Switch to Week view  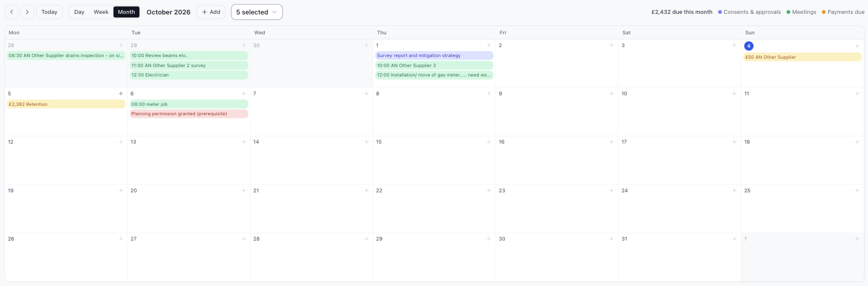click(101, 12)
